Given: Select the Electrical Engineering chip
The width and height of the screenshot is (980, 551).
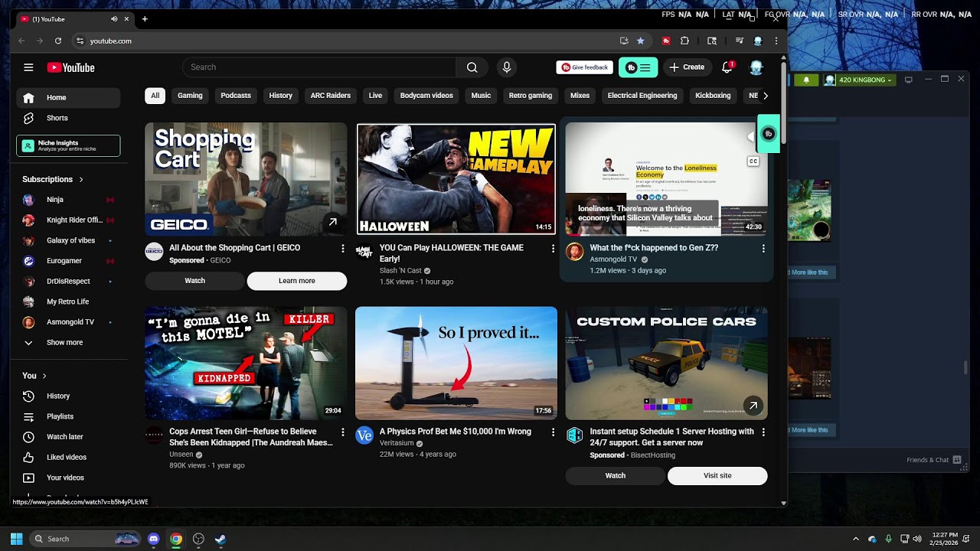Looking at the screenshot, I should 642,96.
